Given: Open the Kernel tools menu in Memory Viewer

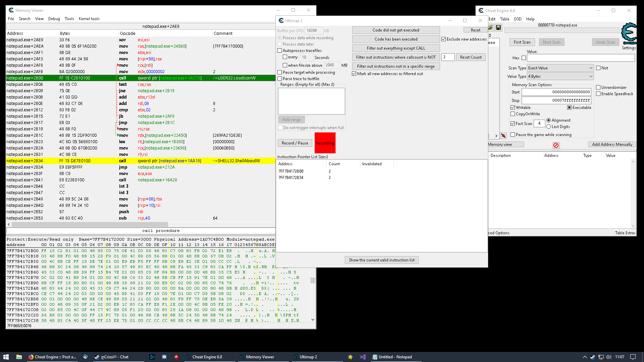Looking at the screenshot, I should (89, 18).
